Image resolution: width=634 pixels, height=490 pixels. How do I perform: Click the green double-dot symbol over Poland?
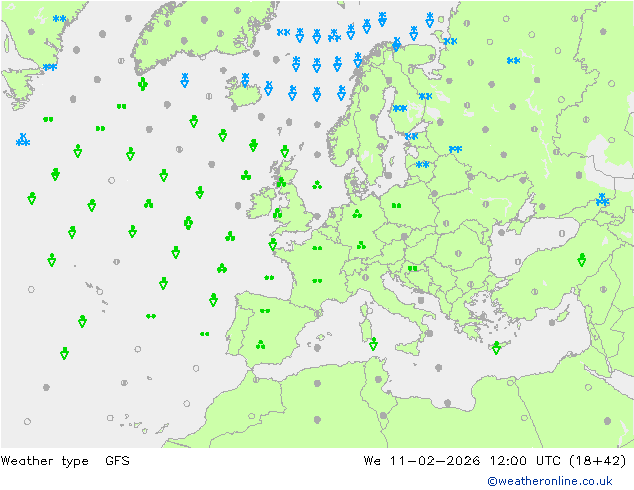point(396,206)
